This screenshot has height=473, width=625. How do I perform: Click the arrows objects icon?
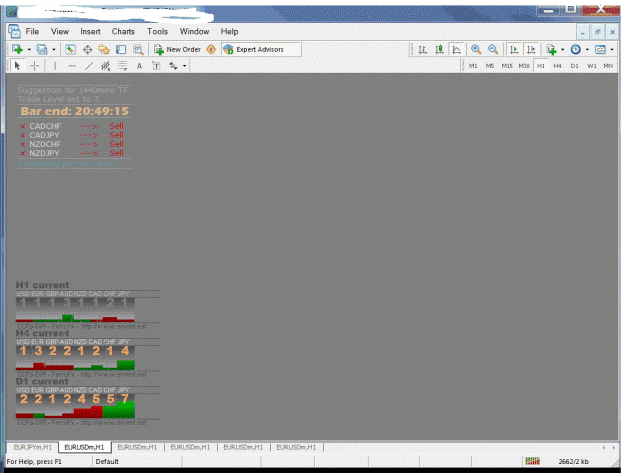pos(173,66)
